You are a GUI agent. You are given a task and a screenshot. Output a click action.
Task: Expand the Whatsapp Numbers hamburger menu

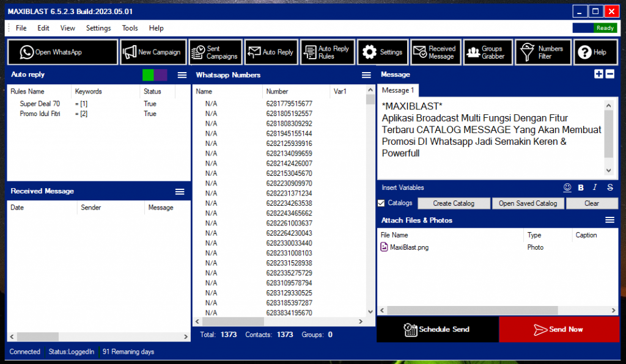click(x=366, y=75)
